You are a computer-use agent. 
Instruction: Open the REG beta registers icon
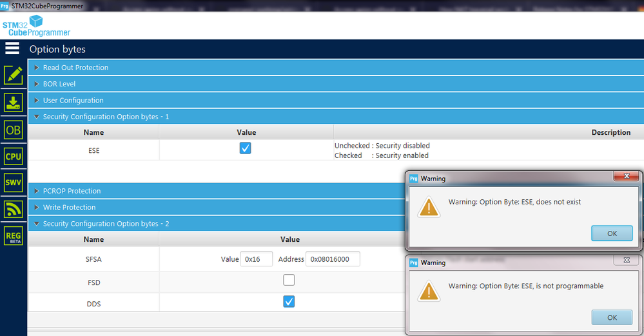14,236
